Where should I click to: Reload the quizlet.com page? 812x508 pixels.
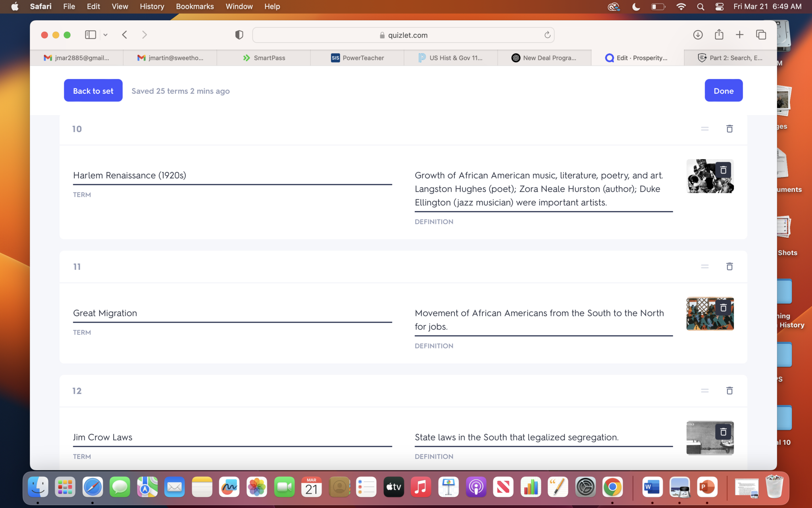(547, 35)
